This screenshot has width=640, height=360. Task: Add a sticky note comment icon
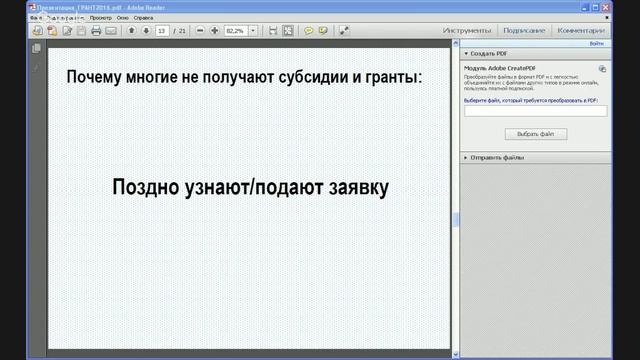[309, 31]
